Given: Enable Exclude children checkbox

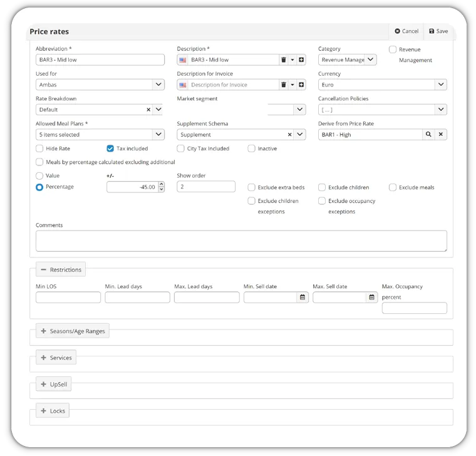Looking at the screenshot, I should 322,187.
